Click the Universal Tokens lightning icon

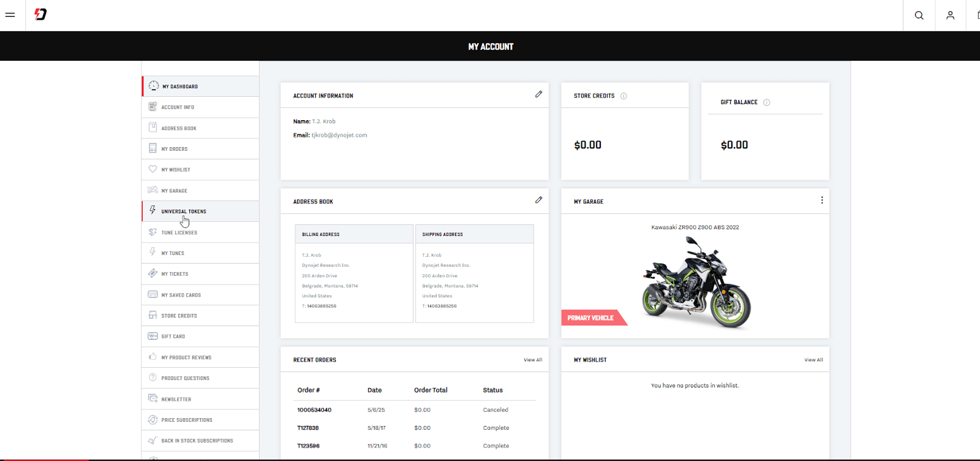pos(153,210)
